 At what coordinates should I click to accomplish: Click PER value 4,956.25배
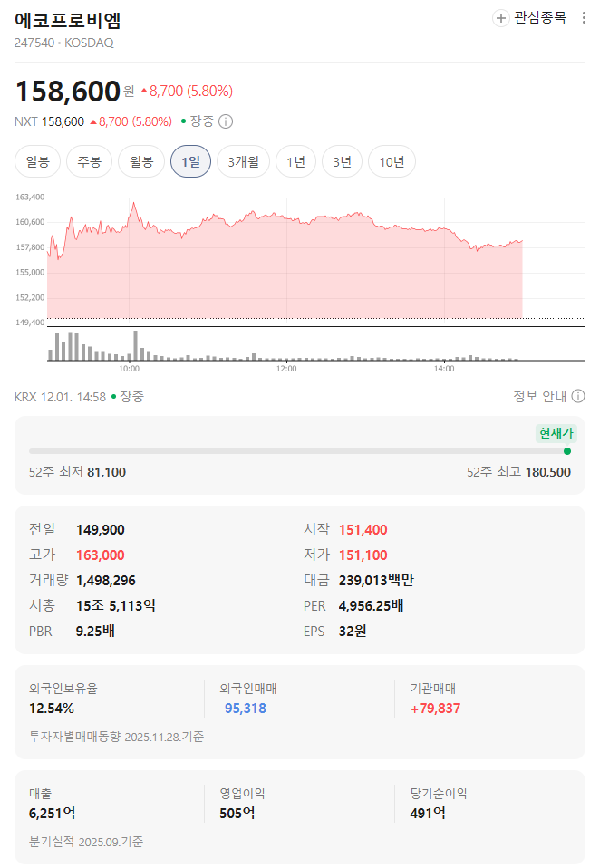371,605
